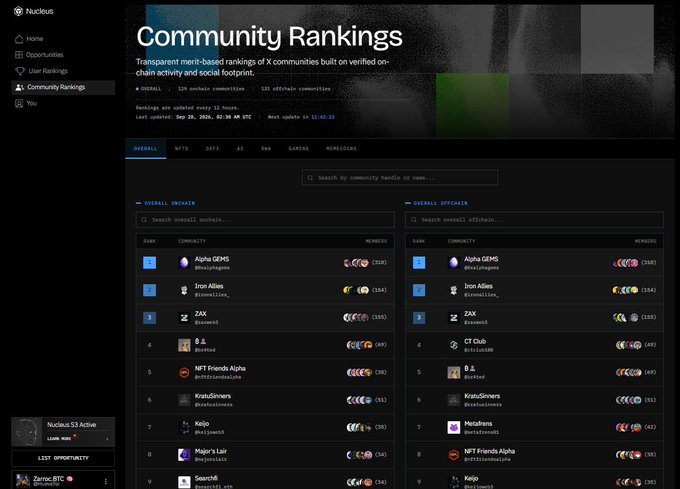
Task: Click LEARN MORE on S3 banner
Action: pos(59,439)
